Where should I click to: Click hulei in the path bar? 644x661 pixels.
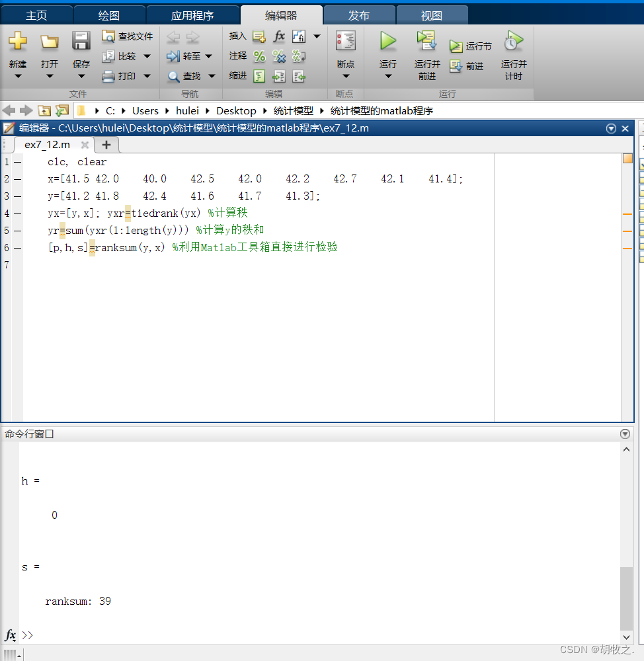pyautogui.click(x=187, y=111)
